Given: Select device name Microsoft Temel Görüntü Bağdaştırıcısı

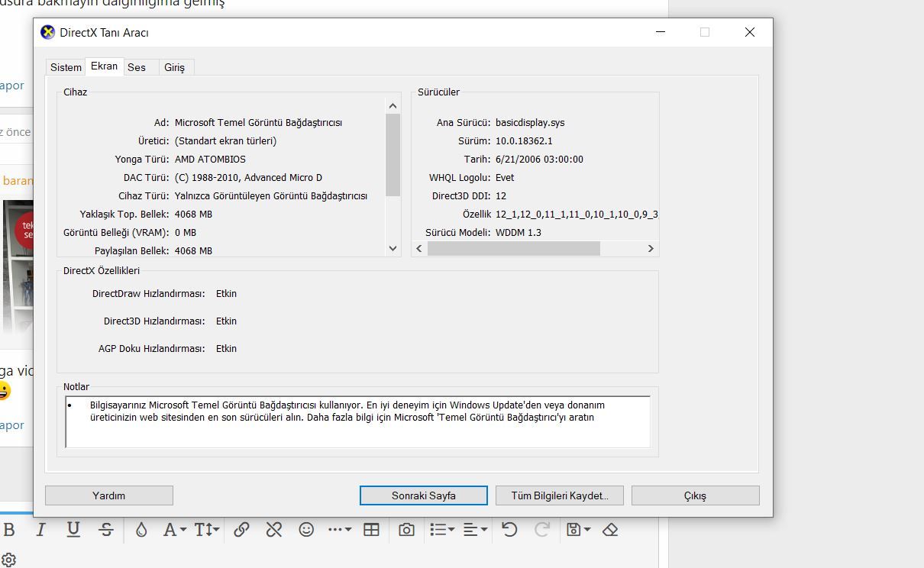Looking at the screenshot, I should tap(258, 122).
